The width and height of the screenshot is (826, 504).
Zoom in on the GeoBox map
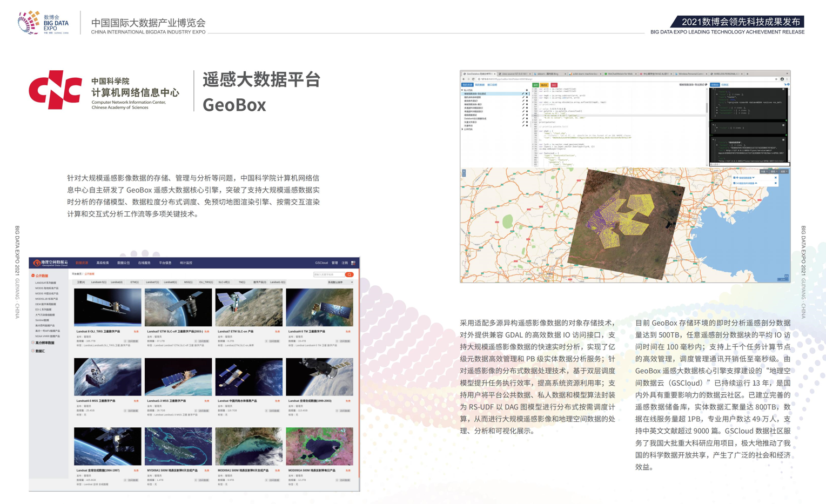click(464, 171)
